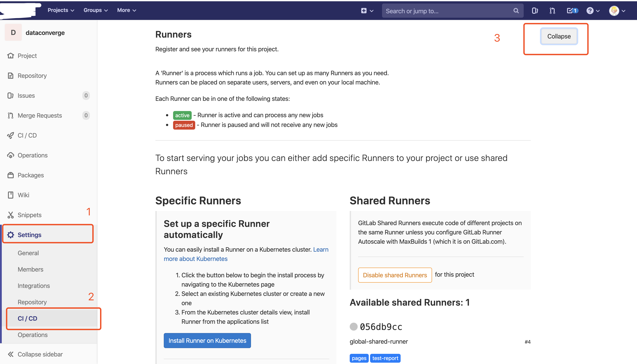
Task: Open merge requests icon in top navbar
Action: tap(552, 11)
